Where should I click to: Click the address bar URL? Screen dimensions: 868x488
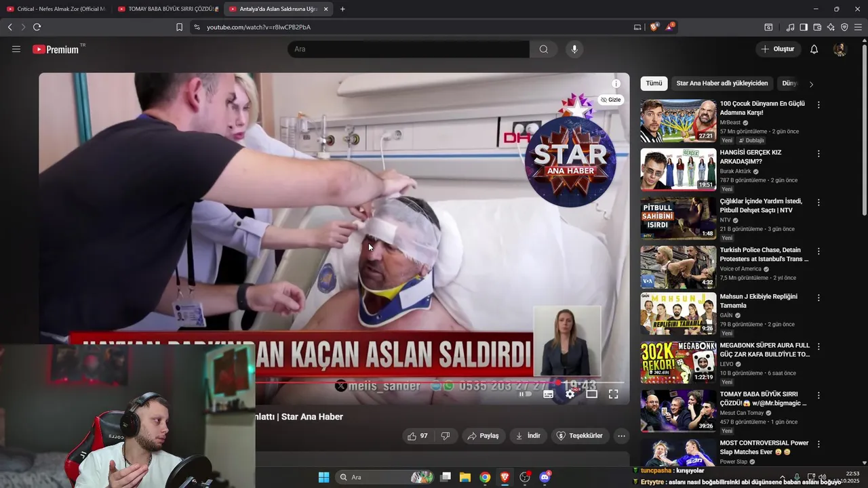258,27
